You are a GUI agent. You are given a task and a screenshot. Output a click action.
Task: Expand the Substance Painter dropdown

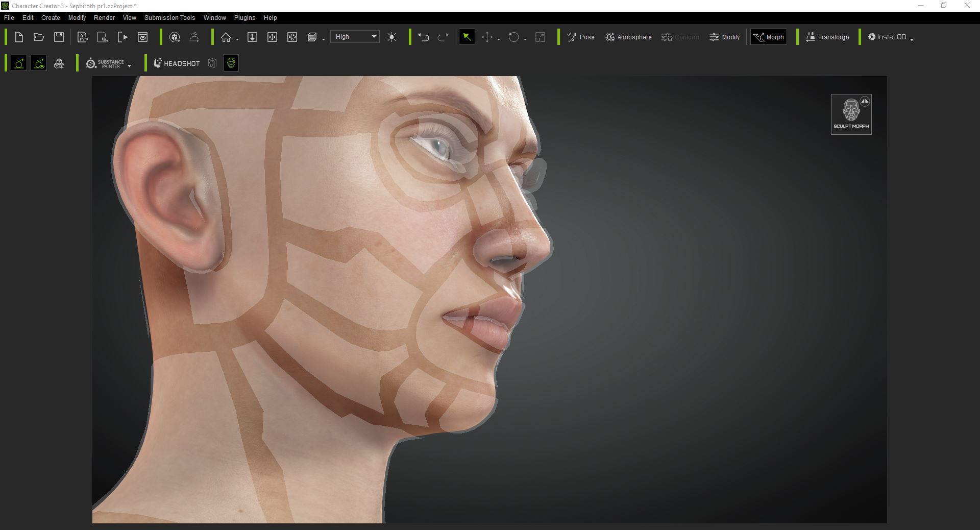click(129, 66)
